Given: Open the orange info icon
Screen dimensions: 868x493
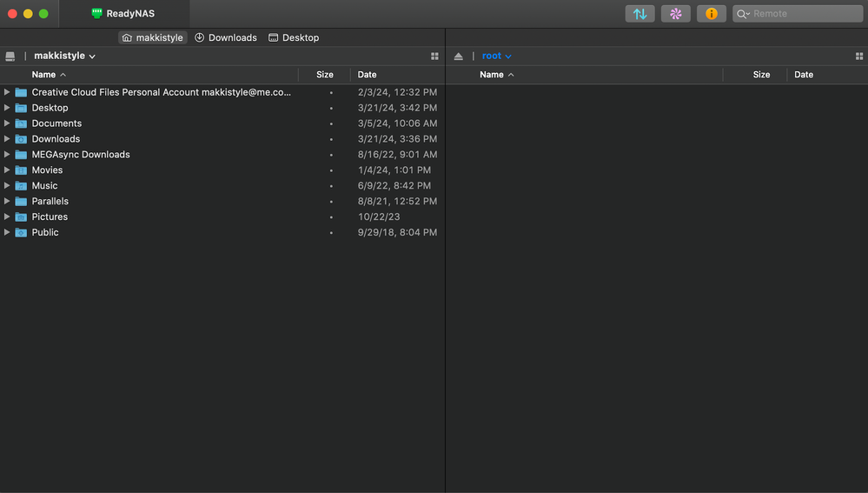Looking at the screenshot, I should (x=712, y=14).
